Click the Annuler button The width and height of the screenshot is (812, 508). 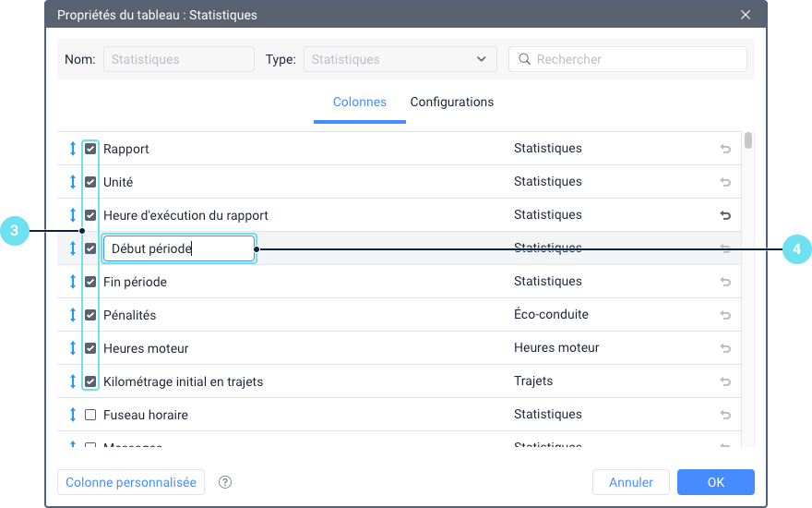pyautogui.click(x=631, y=482)
